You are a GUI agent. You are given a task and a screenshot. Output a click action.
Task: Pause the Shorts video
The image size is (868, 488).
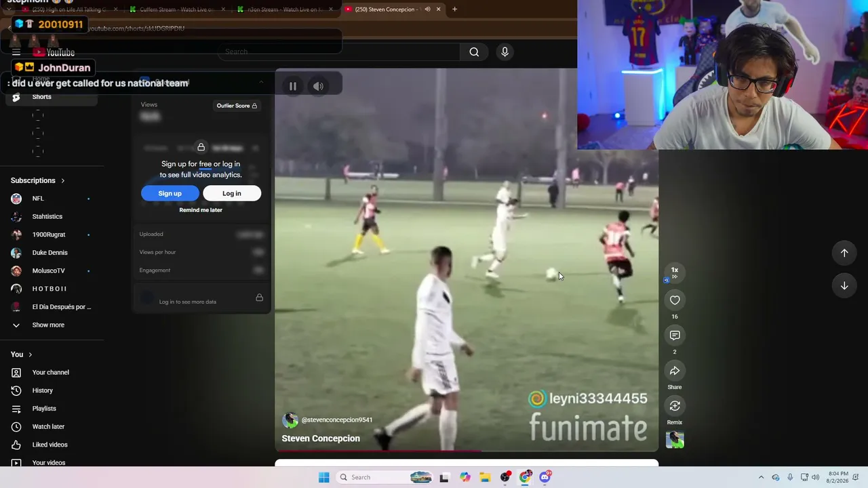click(x=293, y=86)
